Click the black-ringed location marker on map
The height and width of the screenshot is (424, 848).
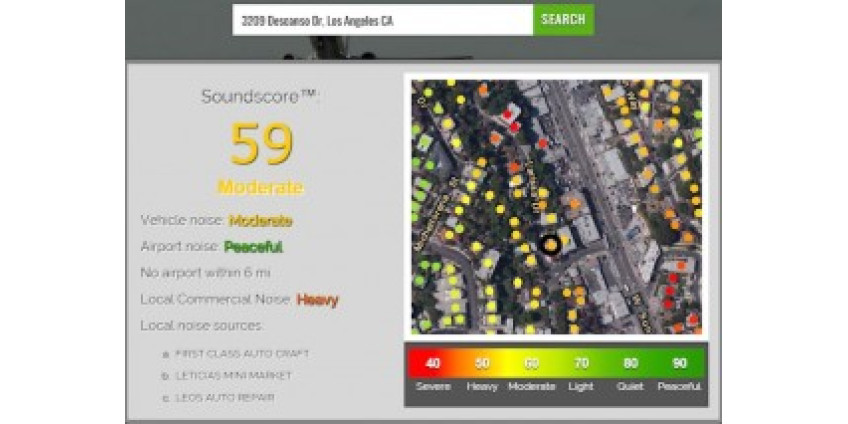pyautogui.click(x=548, y=243)
